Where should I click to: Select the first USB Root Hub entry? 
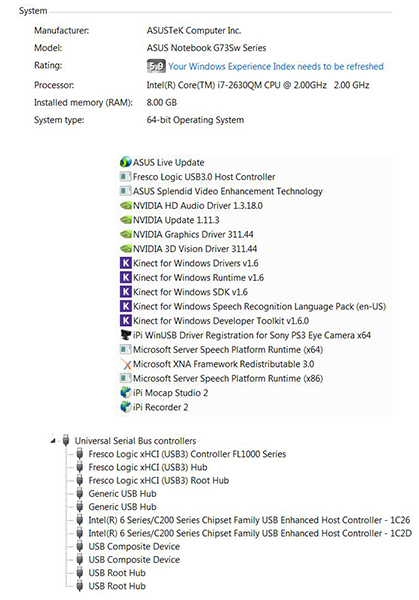click(117, 573)
